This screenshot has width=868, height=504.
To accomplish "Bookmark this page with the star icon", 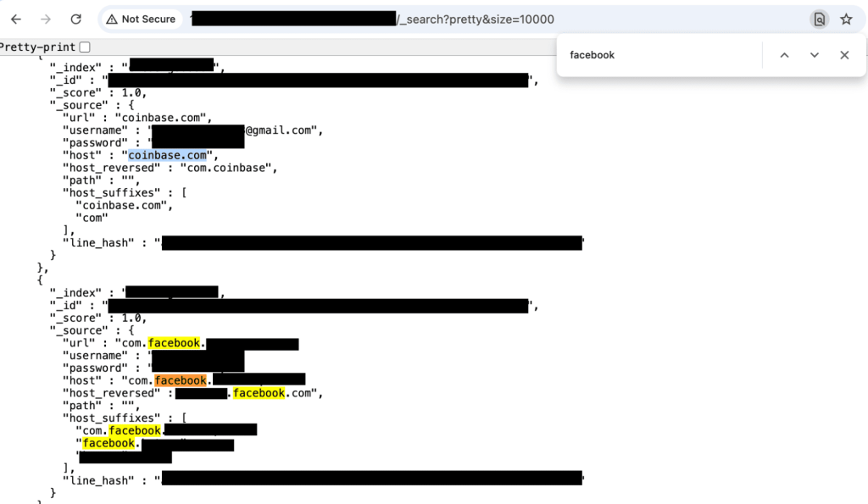I will [x=846, y=19].
